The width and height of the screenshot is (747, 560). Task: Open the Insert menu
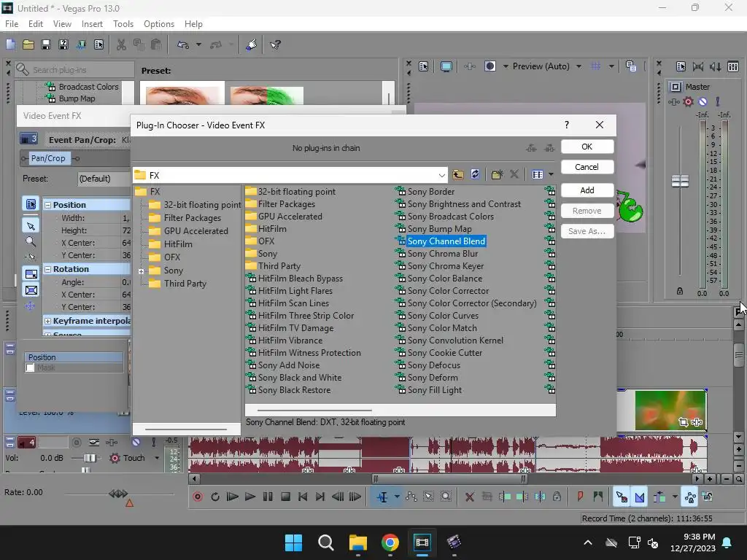click(92, 24)
